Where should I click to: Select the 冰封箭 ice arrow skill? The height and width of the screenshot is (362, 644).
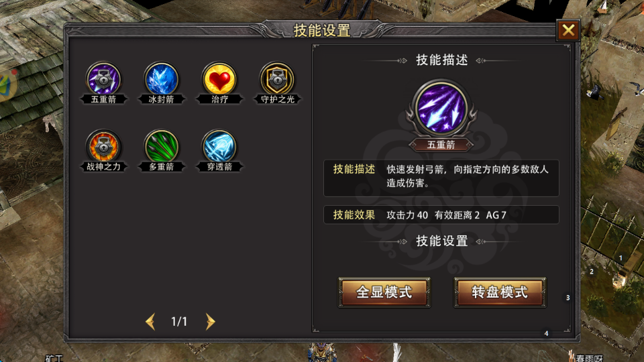162,79
